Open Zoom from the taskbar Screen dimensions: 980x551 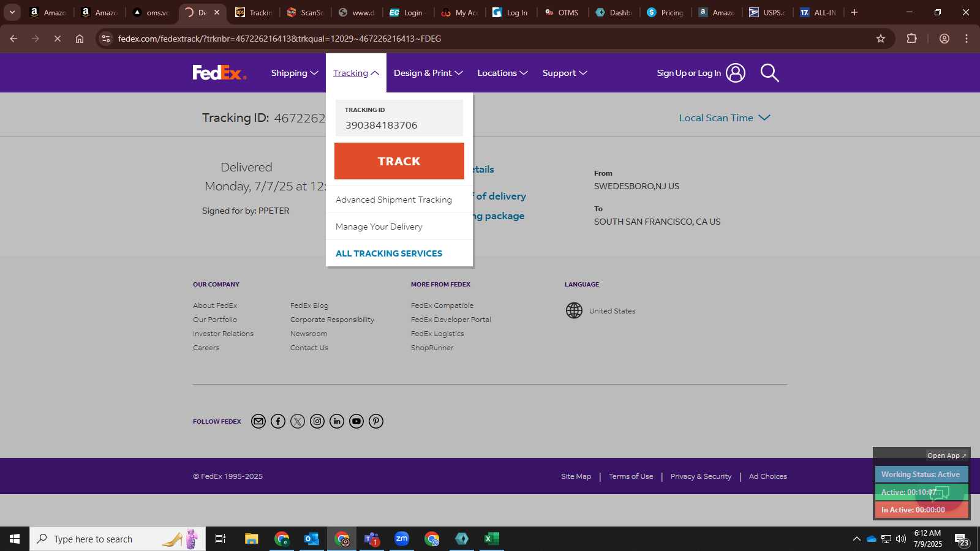[x=402, y=539]
